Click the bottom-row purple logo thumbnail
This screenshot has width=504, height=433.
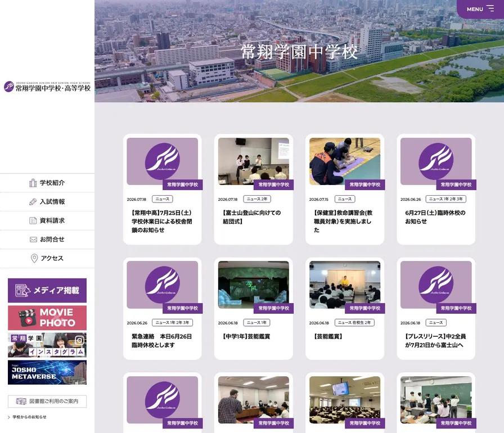point(163,400)
